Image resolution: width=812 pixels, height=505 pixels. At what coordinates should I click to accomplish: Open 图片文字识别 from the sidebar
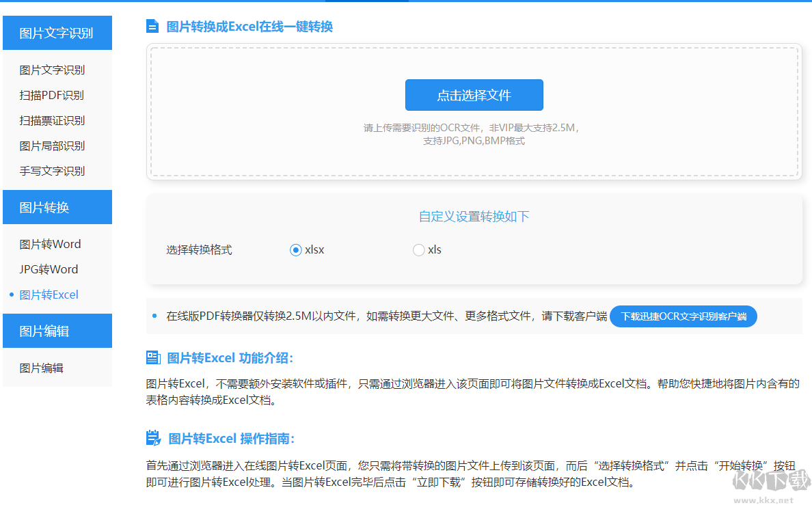pos(51,70)
